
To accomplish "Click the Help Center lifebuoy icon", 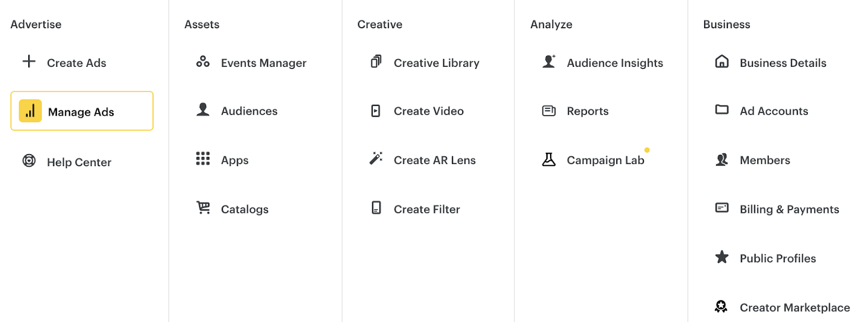I will click(x=29, y=161).
